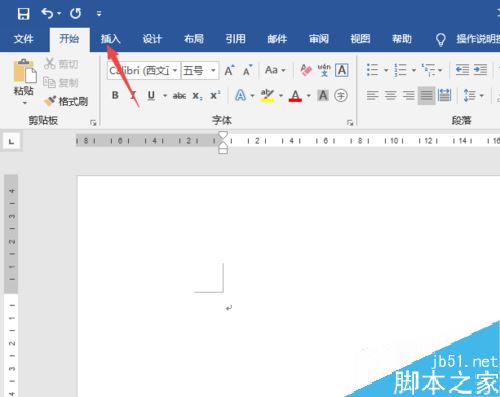Select the 引用 (References) tab

tap(235, 39)
